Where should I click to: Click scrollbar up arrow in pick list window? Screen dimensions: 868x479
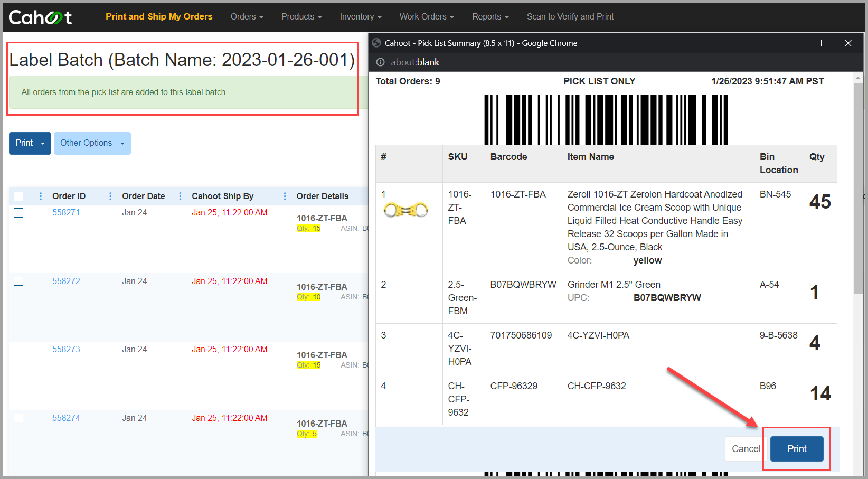tap(858, 78)
